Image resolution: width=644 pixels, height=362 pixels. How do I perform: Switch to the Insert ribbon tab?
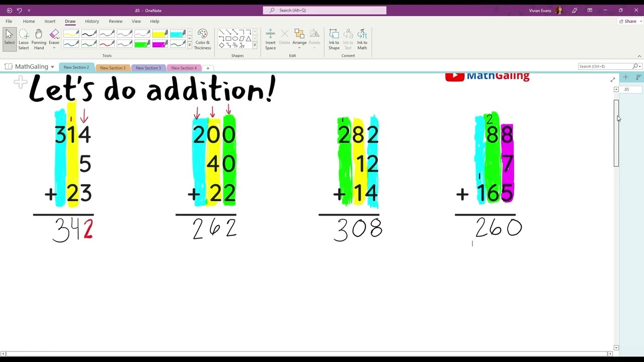[50, 21]
